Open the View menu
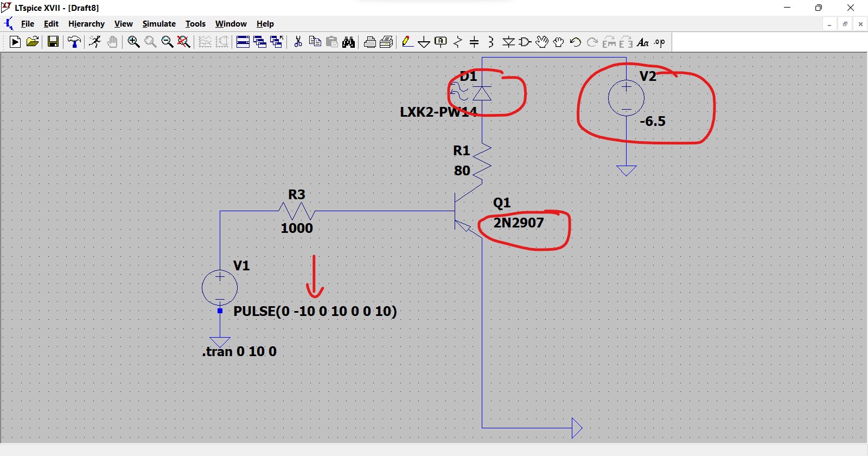Image resolution: width=868 pixels, height=456 pixels. point(123,24)
